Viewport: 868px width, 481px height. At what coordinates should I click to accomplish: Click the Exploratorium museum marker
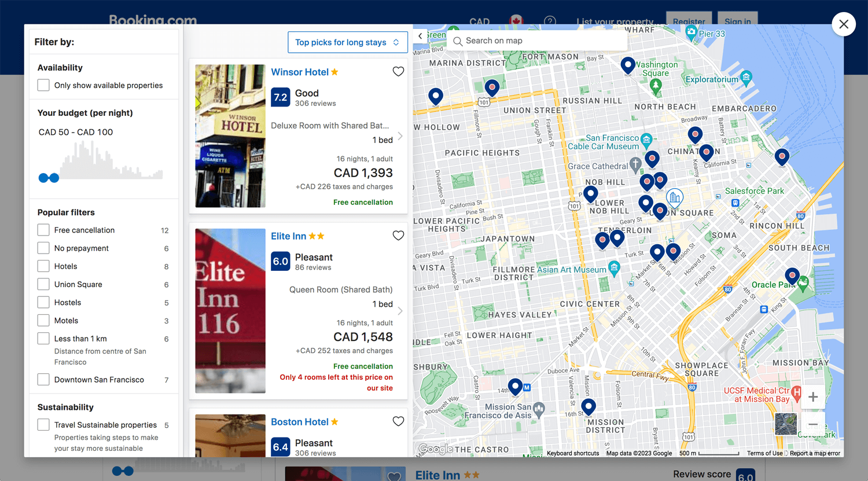point(746,77)
